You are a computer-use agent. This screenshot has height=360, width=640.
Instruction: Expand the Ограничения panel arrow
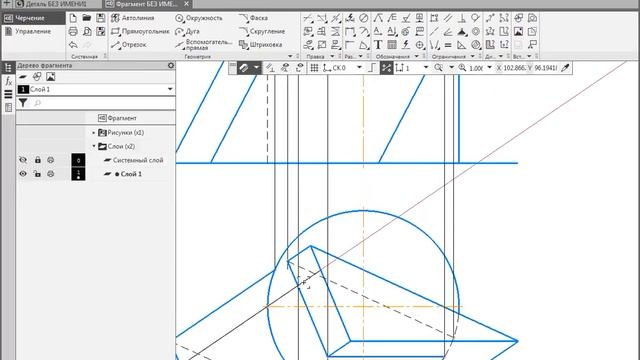(x=473, y=56)
